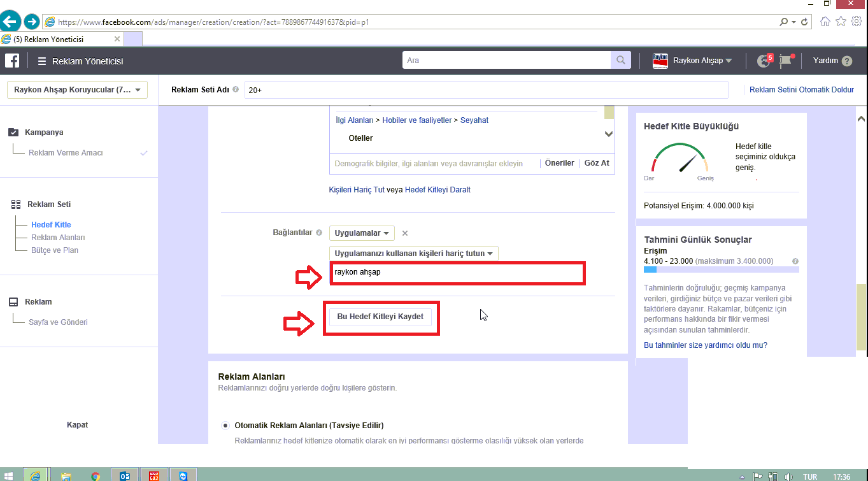Go to Reklam Alanları in sidebar
This screenshot has height=481, width=868.
(x=58, y=238)
